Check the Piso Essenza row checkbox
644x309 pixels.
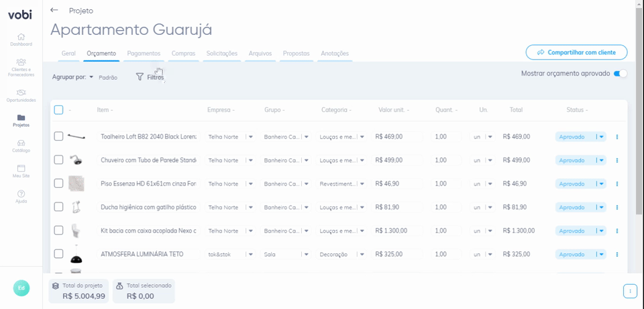point(59,184)
